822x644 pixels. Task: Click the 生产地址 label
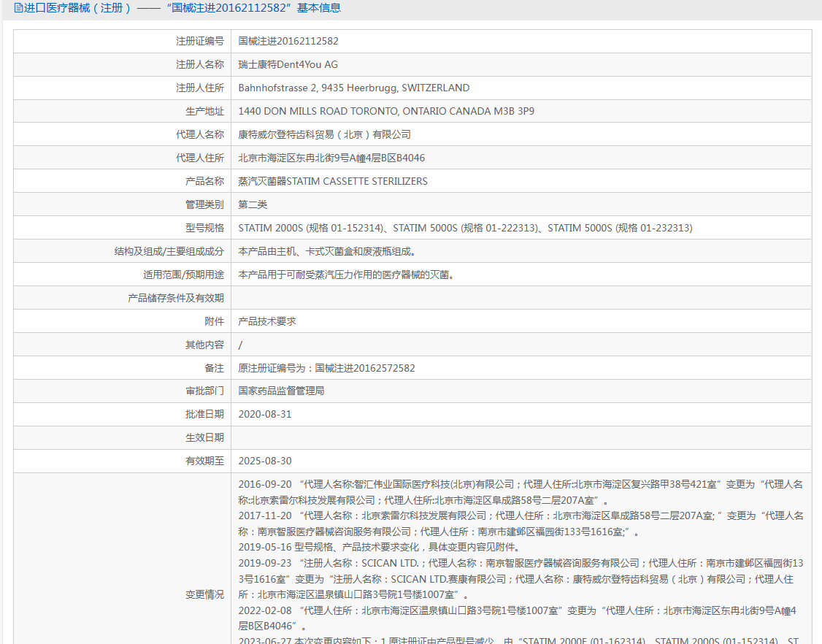pos(204,111)
